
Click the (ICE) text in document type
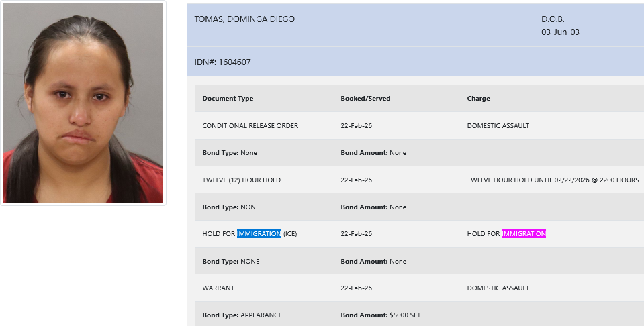click(x=290, y=234)
